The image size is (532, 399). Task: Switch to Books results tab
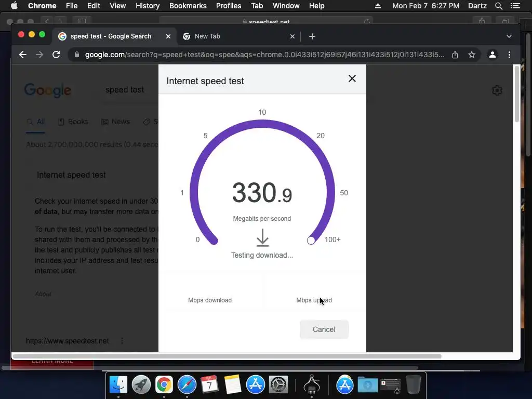[73, 122]
